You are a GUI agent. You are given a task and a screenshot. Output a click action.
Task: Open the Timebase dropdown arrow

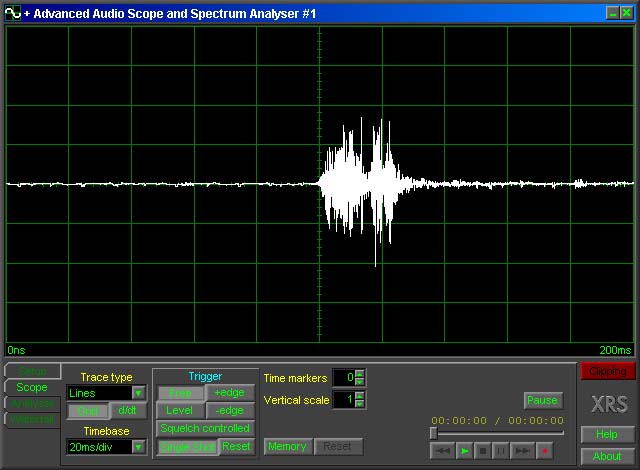pos(139,447)
